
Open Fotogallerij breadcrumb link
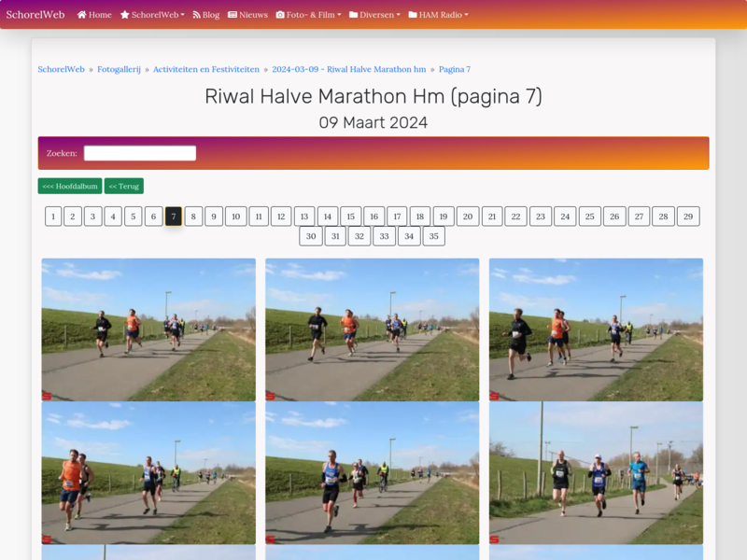(x=120, y=69)
